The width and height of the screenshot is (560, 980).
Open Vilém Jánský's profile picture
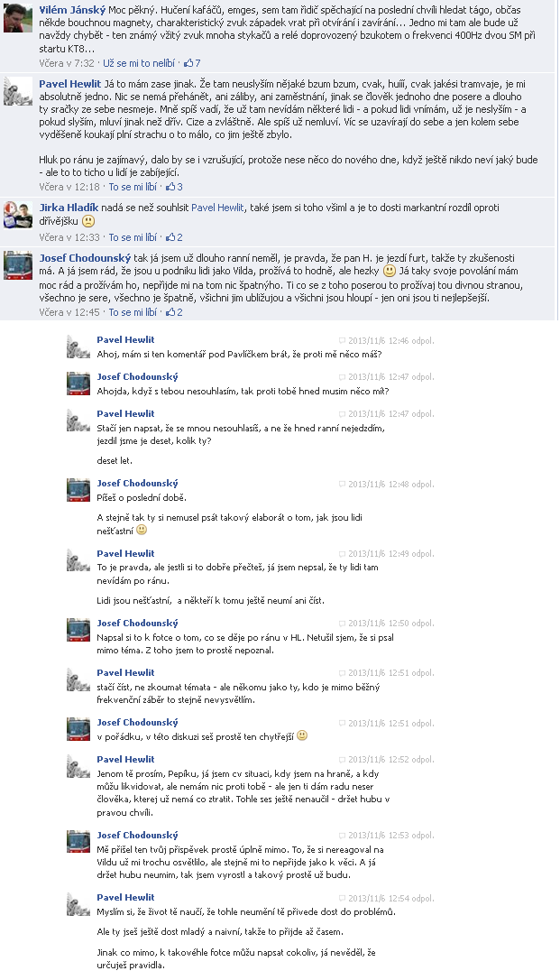(19, 17)
